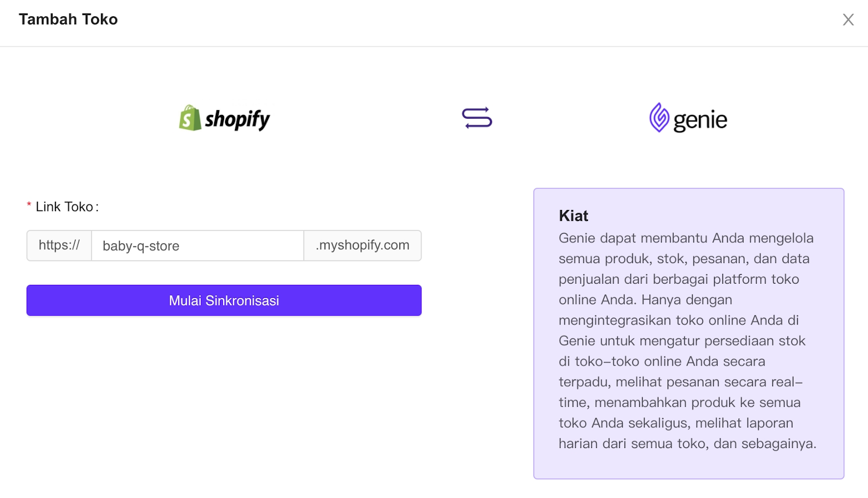Click the .myshopify.com suffix label
The width and height of the screenshot is (868, 498).
pos(362,246)
